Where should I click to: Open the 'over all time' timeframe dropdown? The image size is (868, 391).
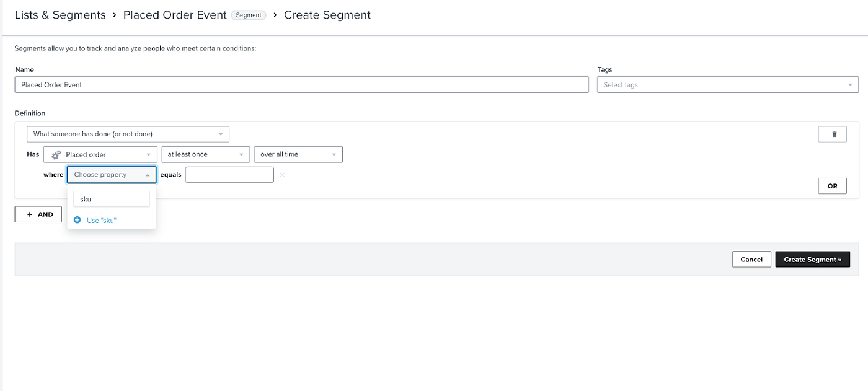tap(298, 154)
